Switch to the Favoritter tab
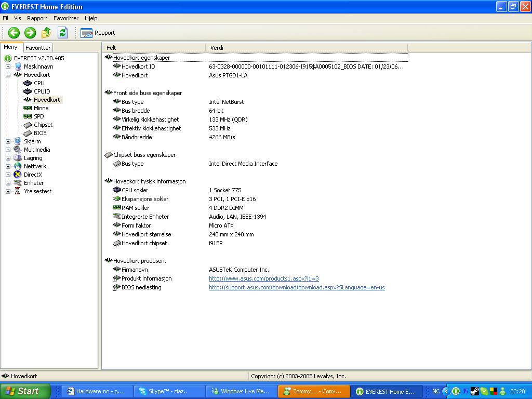 coord(38,48)
